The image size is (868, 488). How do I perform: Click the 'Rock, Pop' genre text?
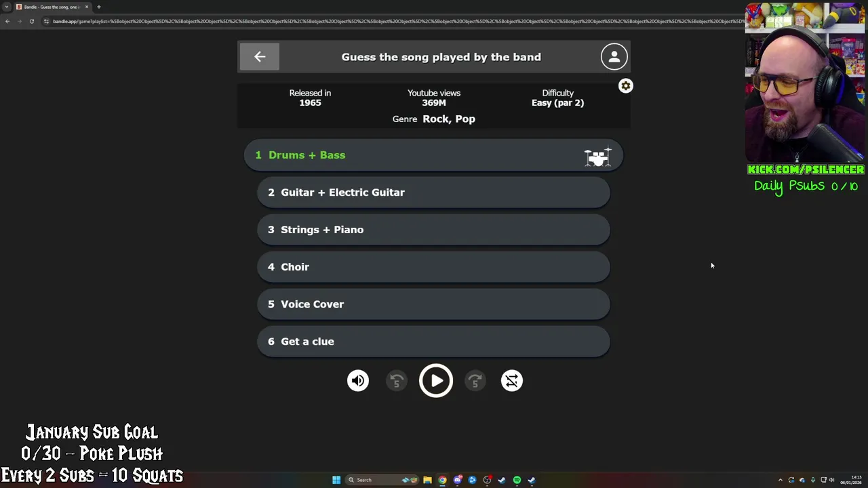[x=449, y=119]
